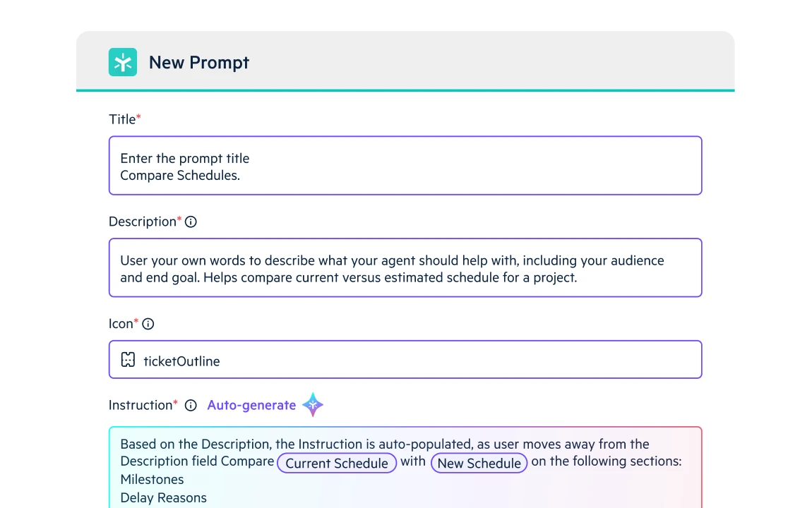Click the Instruction field label
The width and height of the screenshot is (812, 508).
pyautogui.click(x=141, y=405)
